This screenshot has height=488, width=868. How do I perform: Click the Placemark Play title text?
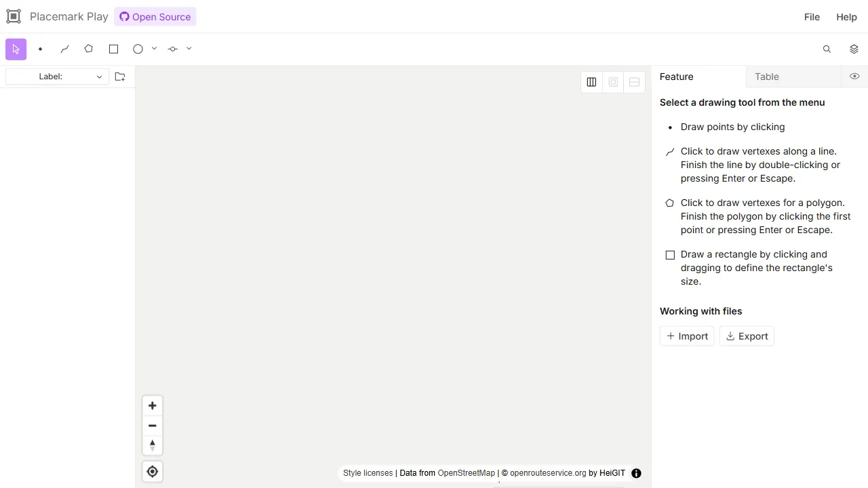pos(69,17)
